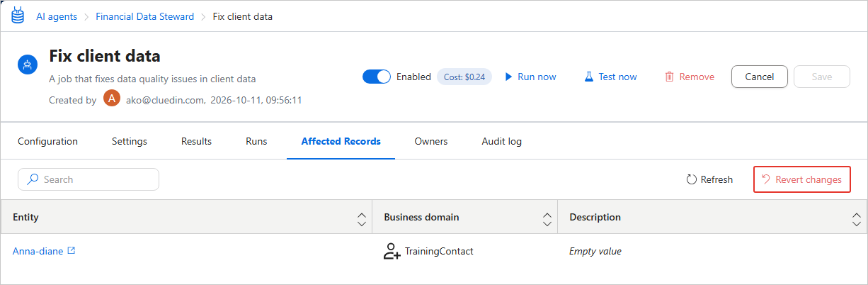Click the creation date 2026-10-11, 09:56:11
Screen dimensions: 868x285
(256, 100)
